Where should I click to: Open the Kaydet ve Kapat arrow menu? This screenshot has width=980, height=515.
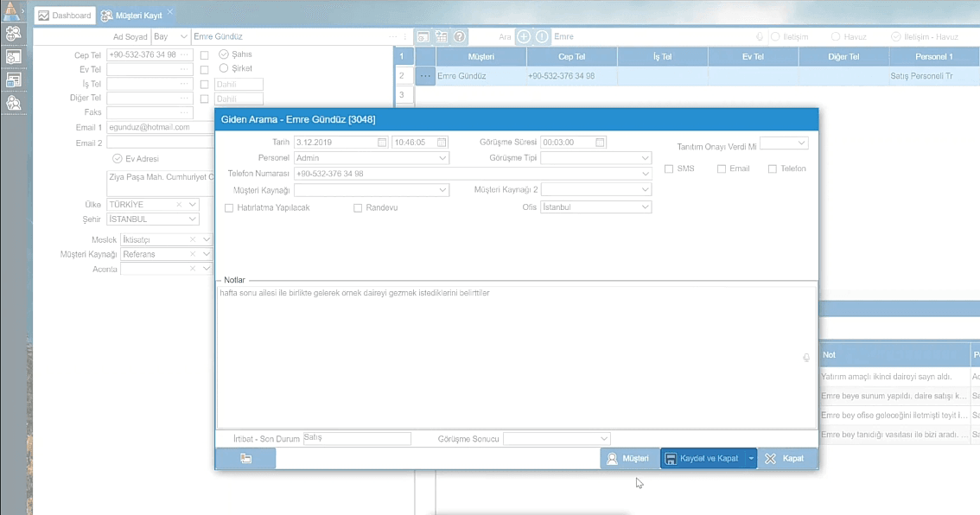tap(751, 458)
